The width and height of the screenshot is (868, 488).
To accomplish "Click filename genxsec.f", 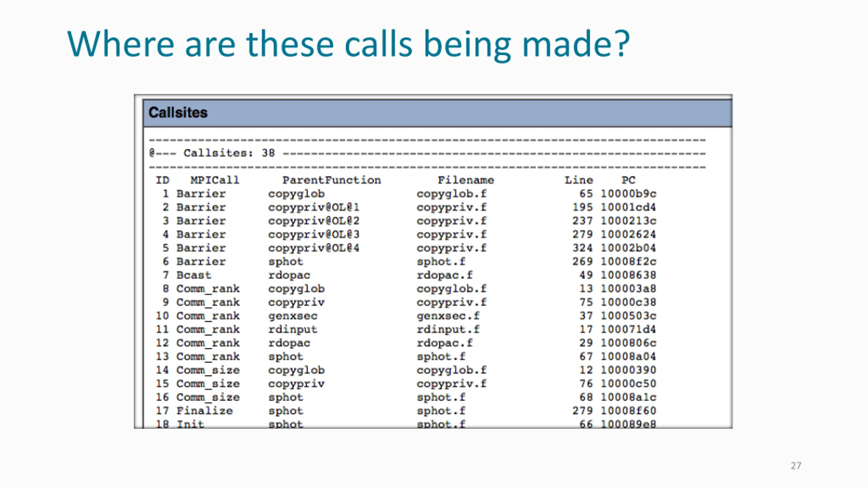I will (x=448, y=316).
